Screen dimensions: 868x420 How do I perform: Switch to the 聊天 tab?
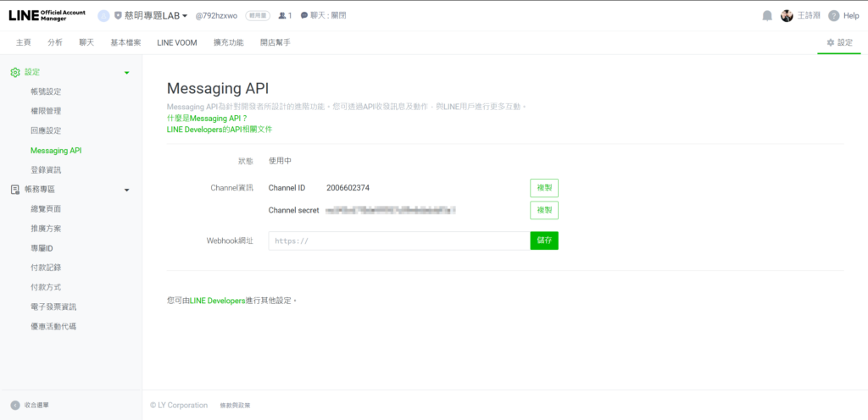coord(86,42)
